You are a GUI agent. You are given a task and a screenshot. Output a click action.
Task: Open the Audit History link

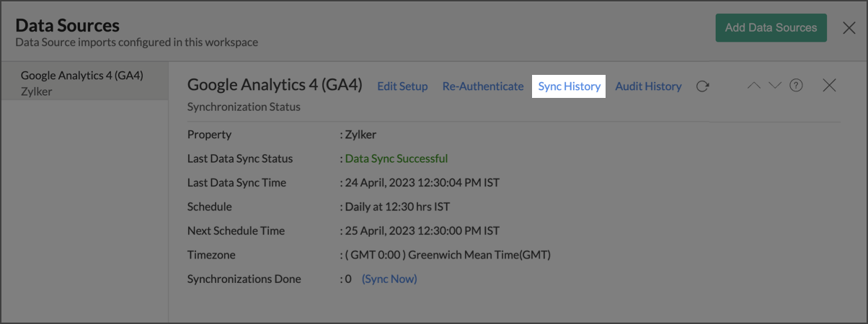tap(648, 86)
